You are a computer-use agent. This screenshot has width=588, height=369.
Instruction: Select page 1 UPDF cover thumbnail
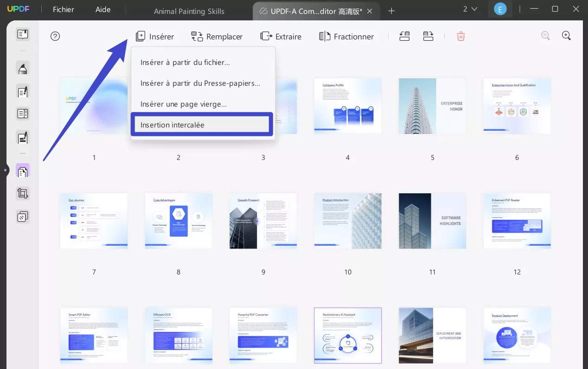94,106
